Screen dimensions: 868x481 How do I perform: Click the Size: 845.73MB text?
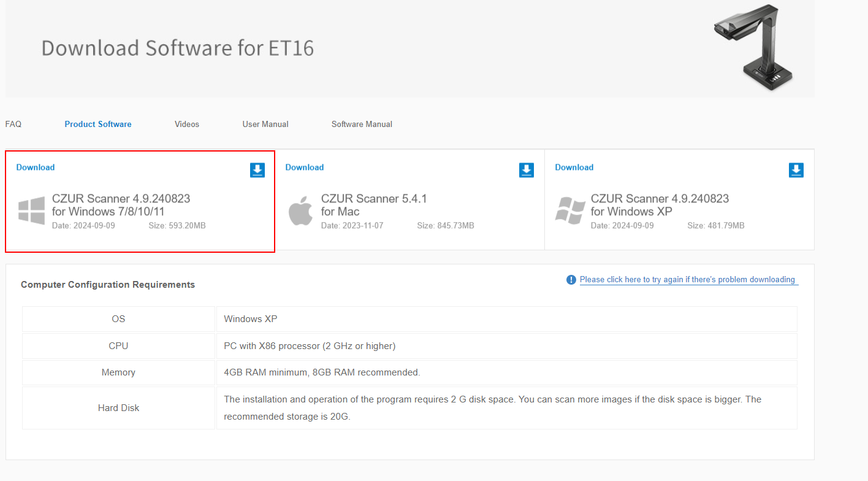[x=446, y=226]
